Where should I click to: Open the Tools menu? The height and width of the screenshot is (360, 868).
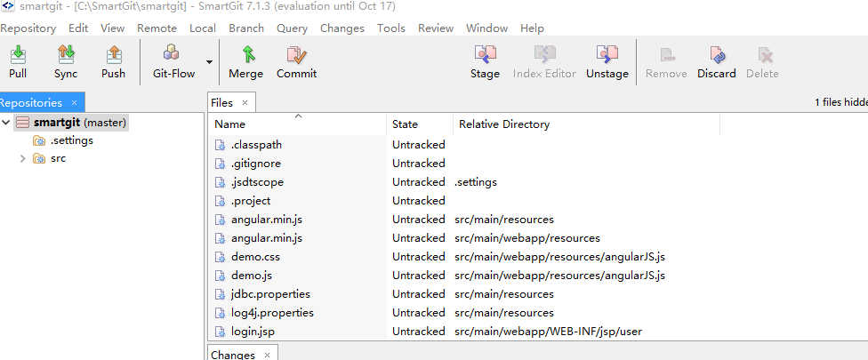[391, 28]
